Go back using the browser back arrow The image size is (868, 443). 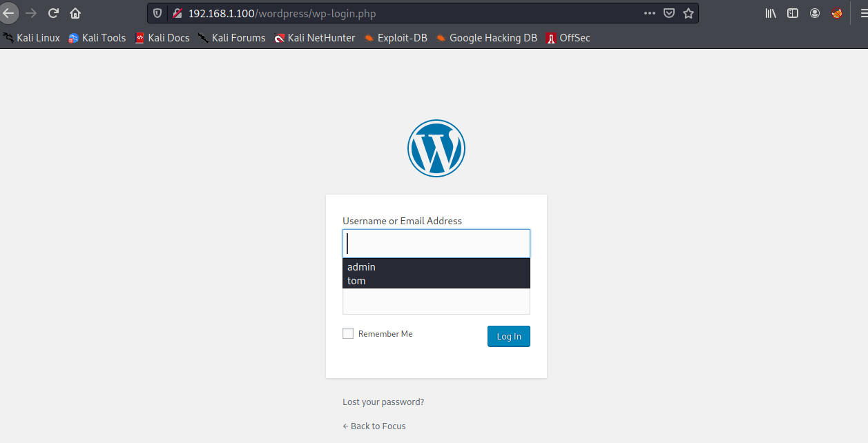pos(8,13)
